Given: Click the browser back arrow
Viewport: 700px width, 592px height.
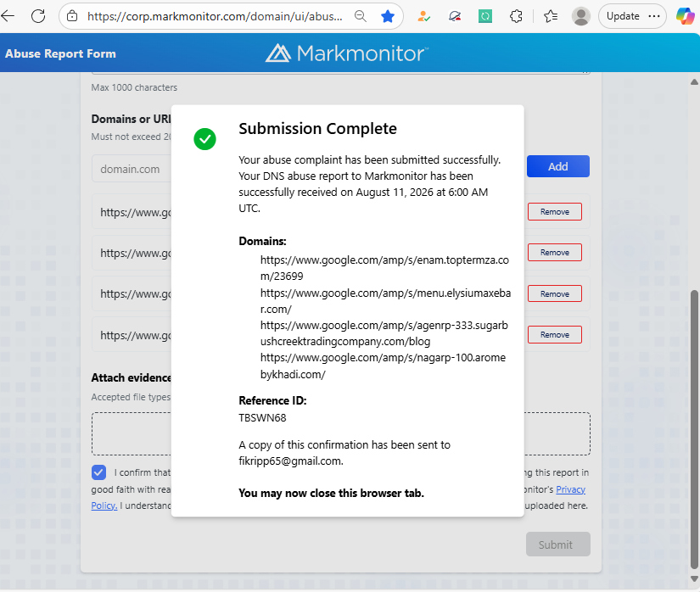Looking at the screenshot, I should pyautogui.click(x=8, y=16).
